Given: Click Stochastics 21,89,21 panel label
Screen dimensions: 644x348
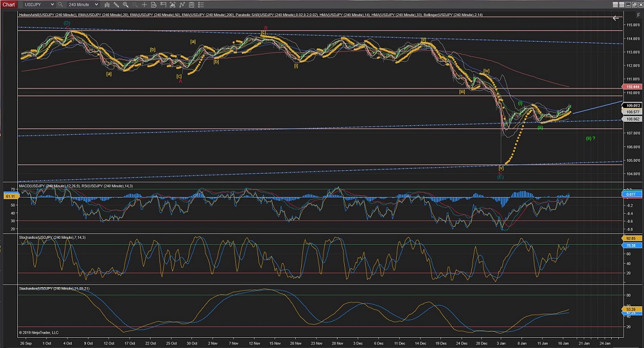Looking at the screenshot, I should click(x=54, y=288).
